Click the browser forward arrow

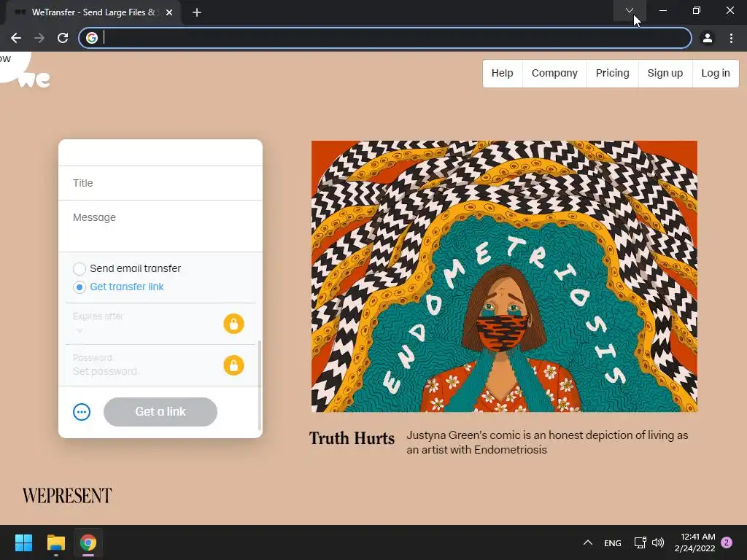[x=39, y=38]
